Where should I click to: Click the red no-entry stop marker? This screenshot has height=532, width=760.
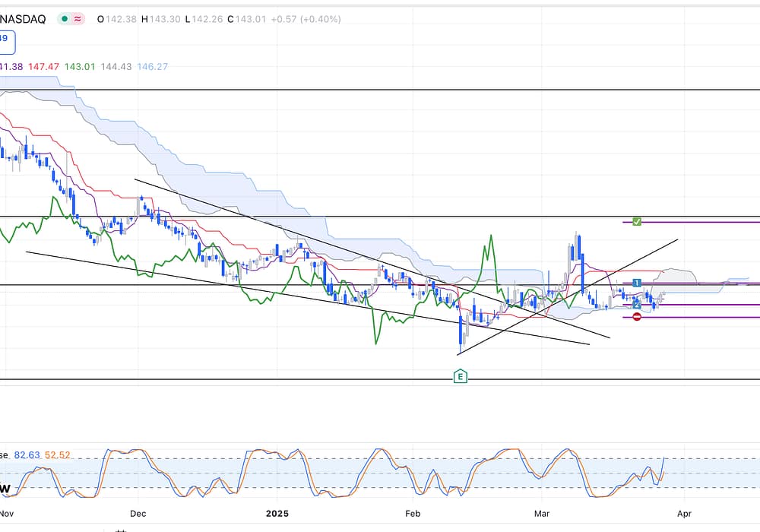(637, 317)
